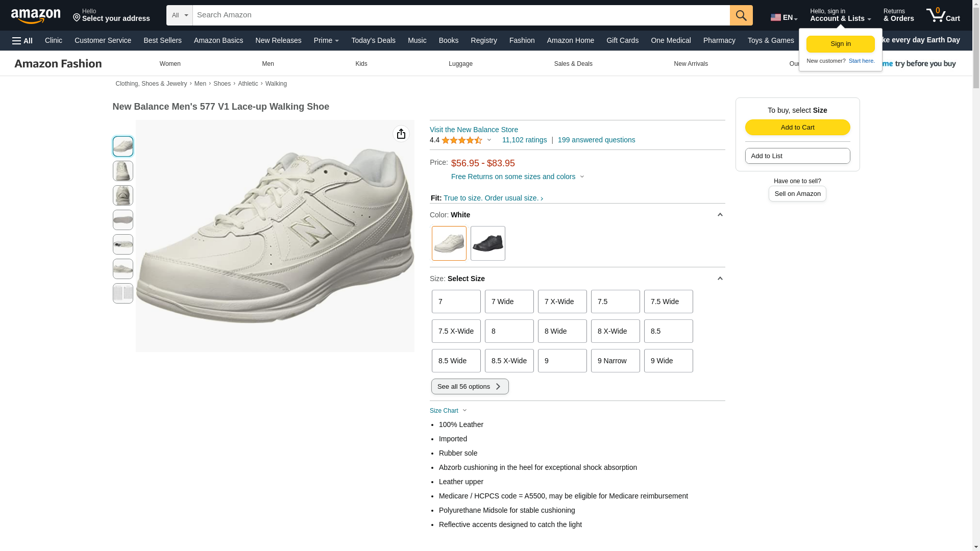980x551 pixels.
Task: Open the search category All dropdown
Action: (x=180, y=15)
